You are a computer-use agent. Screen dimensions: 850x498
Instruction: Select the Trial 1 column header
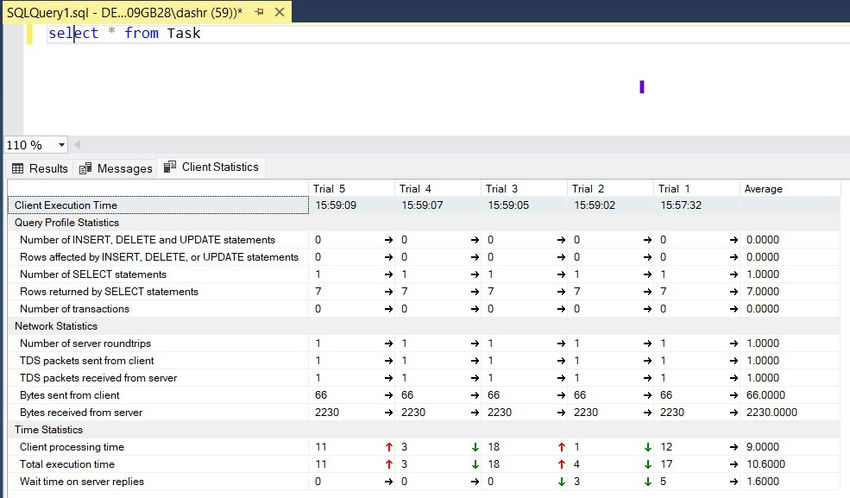coord(675,188)
